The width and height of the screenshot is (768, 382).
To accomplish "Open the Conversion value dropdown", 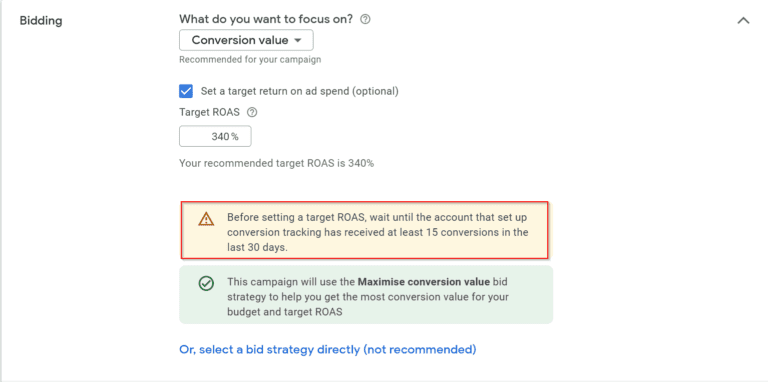I will click(x=246, y=40).
